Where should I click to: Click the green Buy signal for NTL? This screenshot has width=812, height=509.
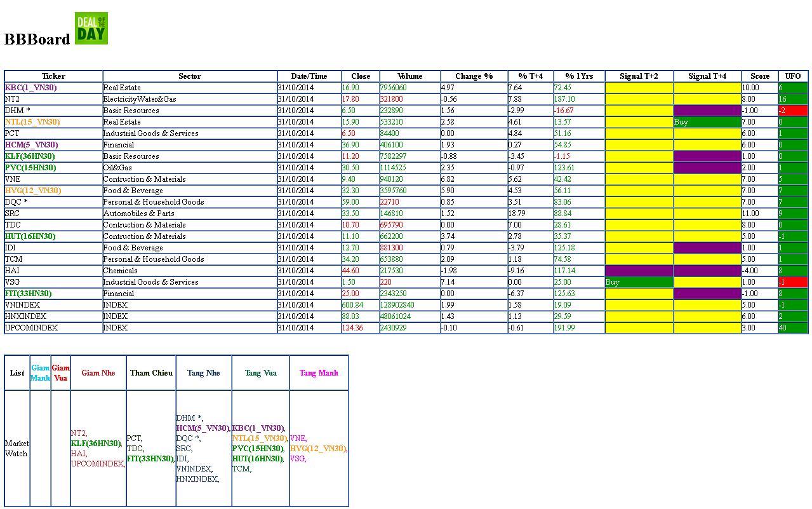point(707,122)
